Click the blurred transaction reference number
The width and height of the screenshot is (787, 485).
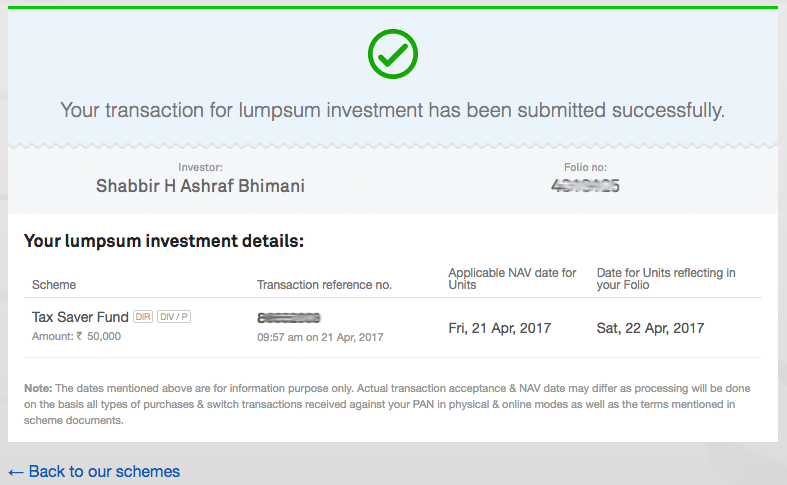(x=289, y=318)
